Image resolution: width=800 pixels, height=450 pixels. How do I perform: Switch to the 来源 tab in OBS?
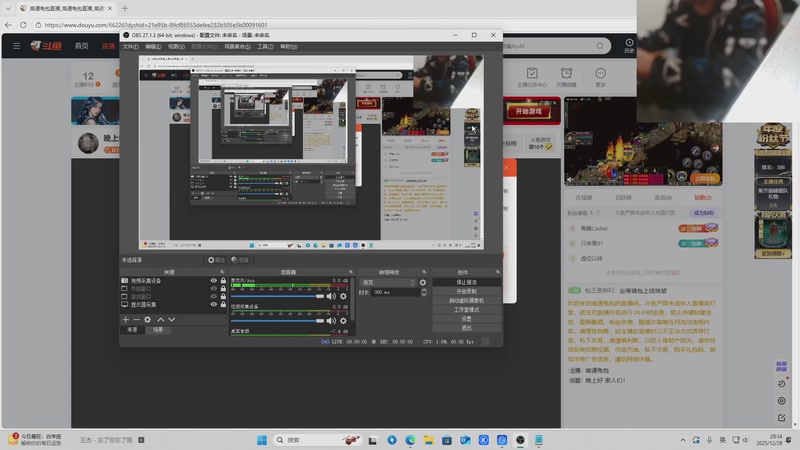[132, 330]
